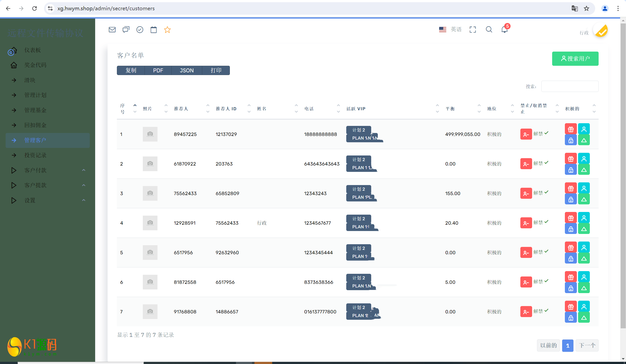Reload the page with browser refresh
The width and height of the screenshot is (626, 364).
[x=34, y=9]
